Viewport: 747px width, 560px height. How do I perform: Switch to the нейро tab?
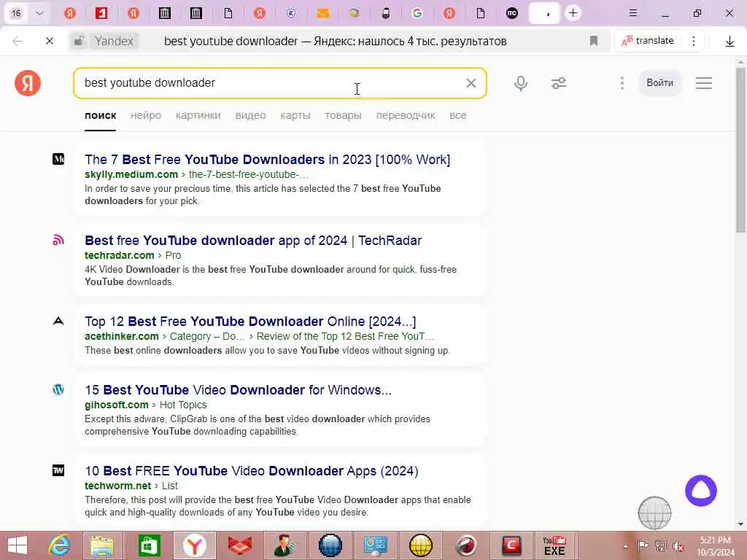(146, 115)
